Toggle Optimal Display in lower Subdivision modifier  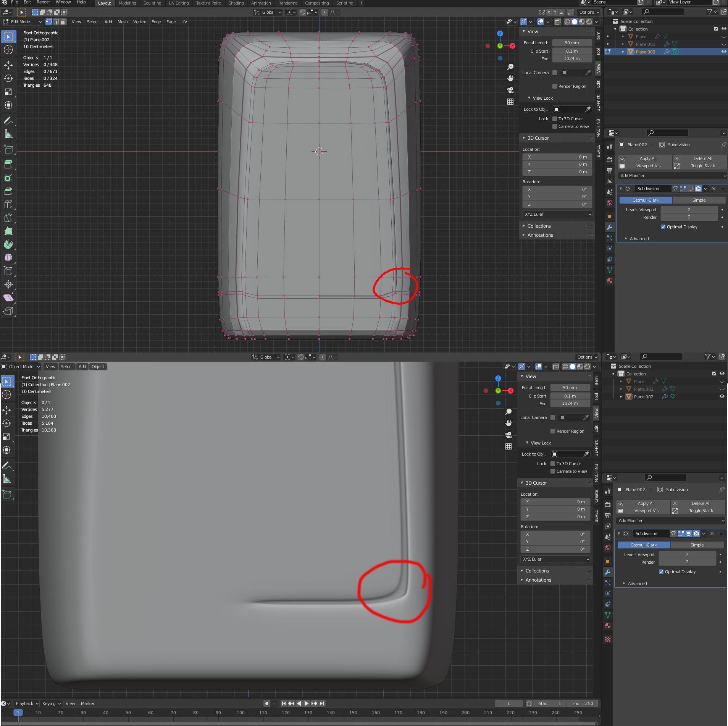pyautogui.click(x=661, y=572)
